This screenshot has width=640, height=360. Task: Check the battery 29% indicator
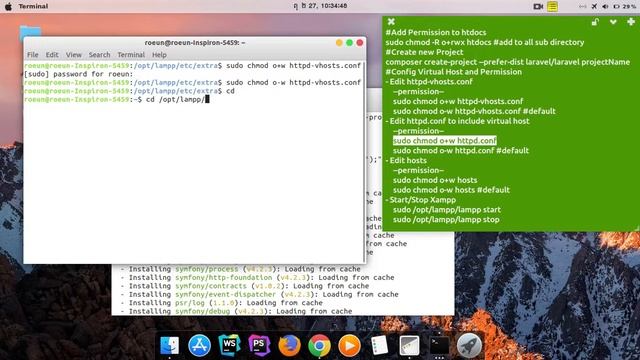624,6
